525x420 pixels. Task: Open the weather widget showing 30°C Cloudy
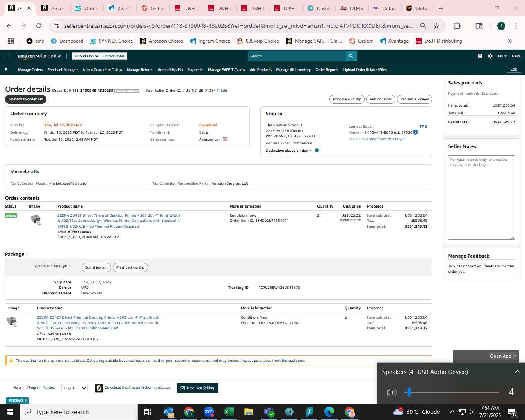coord(416,412)
